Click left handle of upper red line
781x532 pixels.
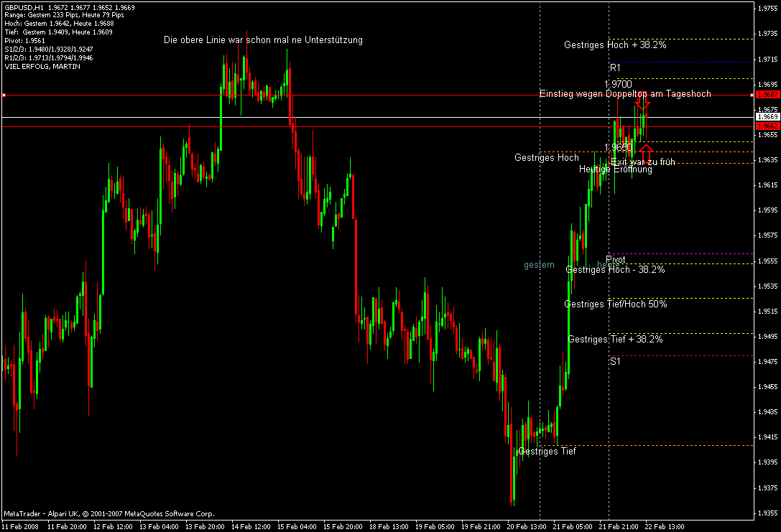click(4, 95)
